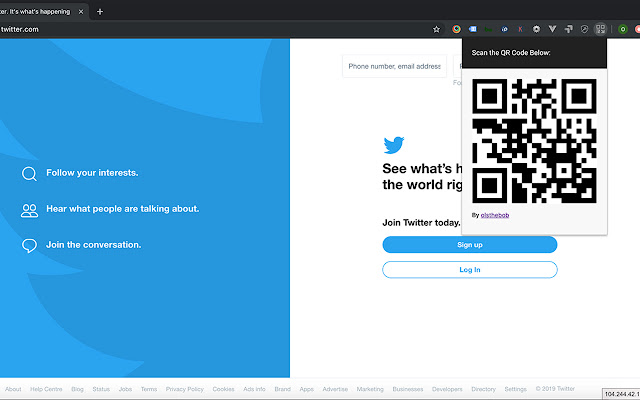
Task: Open the red K extension icon
Action: (520, 29)
